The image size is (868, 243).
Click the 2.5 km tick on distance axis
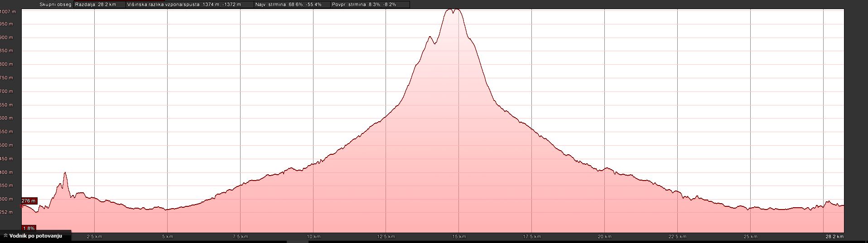pos(94,237)
